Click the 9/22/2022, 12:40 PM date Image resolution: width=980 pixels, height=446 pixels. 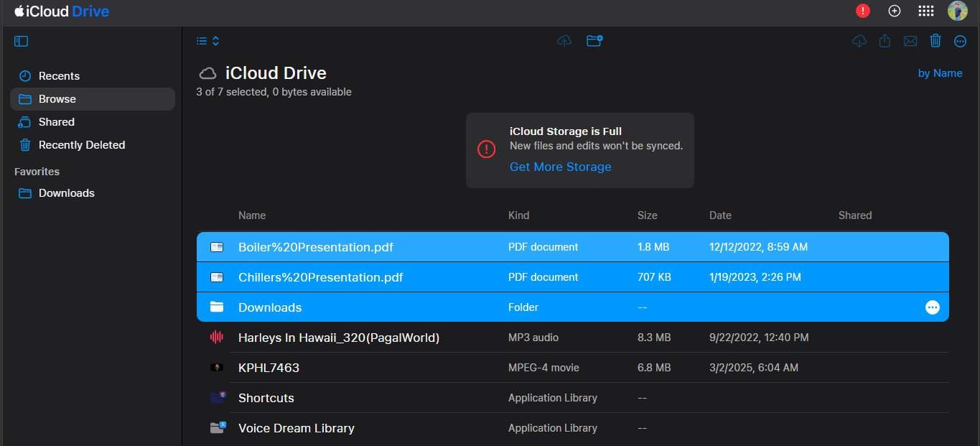tap(759, 338)
